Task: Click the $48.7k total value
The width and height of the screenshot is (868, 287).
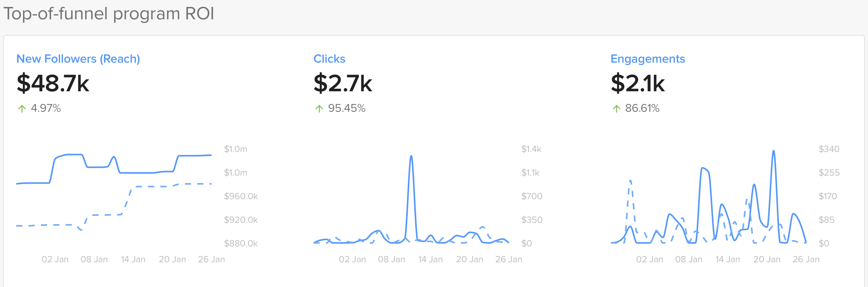Action: point(53,83)
